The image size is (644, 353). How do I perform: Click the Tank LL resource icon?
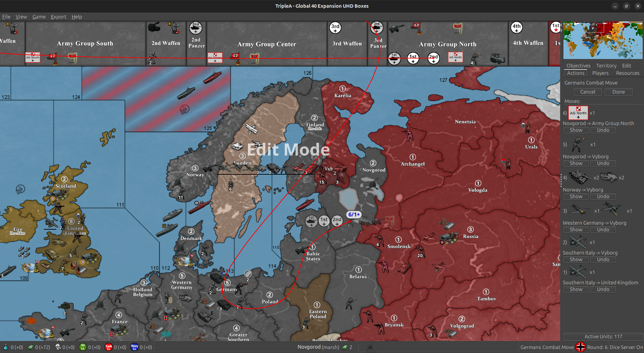pyautogui.click(x=108, y=347)
